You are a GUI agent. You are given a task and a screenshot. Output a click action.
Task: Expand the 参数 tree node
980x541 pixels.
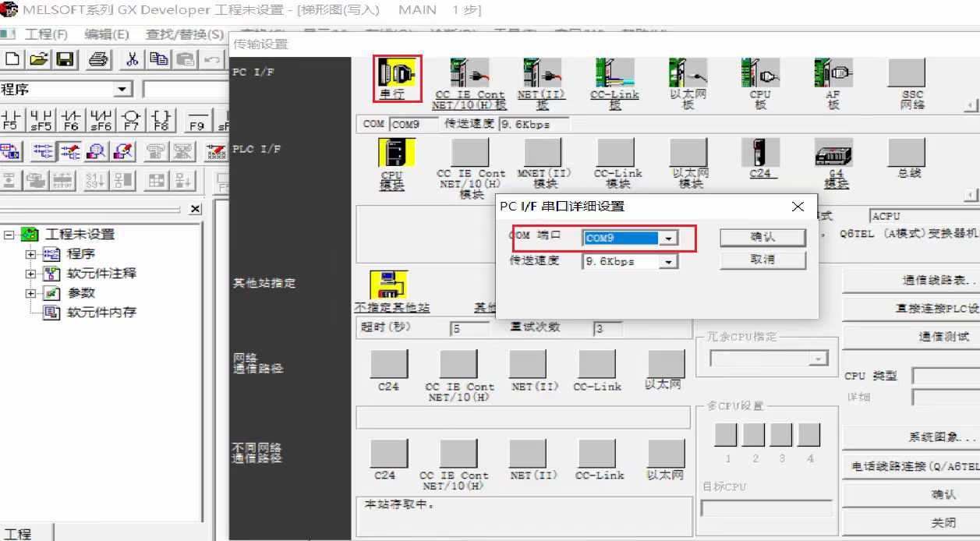pos(31,293)
